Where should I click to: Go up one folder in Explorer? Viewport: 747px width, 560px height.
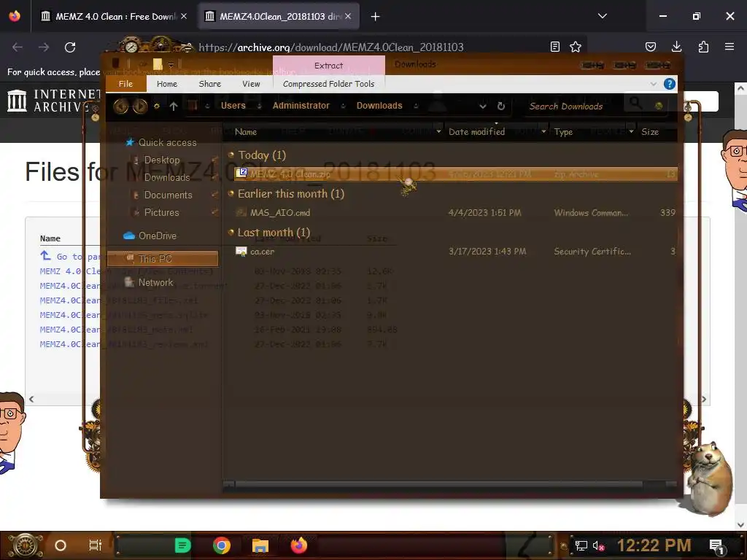click(x=174, y=106)
